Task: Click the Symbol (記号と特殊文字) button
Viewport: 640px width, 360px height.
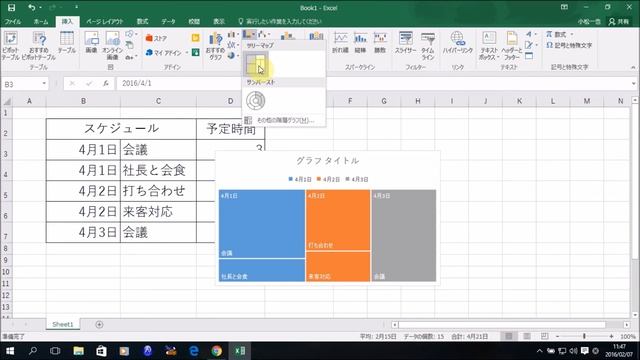Action: click(x=569, y=45)
